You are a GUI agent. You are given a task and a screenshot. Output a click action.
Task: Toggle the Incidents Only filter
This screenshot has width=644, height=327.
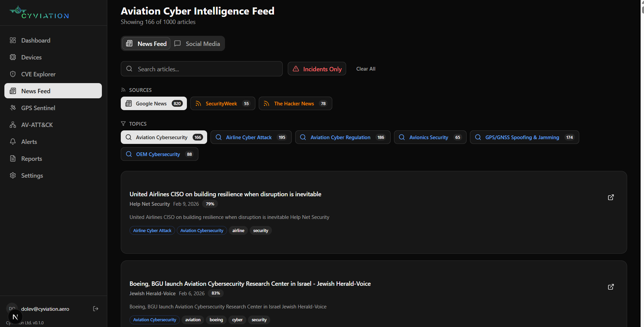(x=317, y=69)
